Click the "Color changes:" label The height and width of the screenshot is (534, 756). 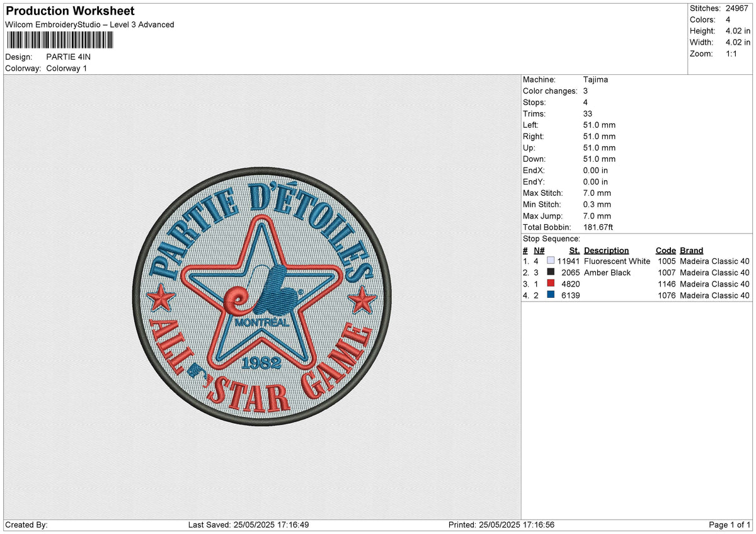(x=550, y=91)
